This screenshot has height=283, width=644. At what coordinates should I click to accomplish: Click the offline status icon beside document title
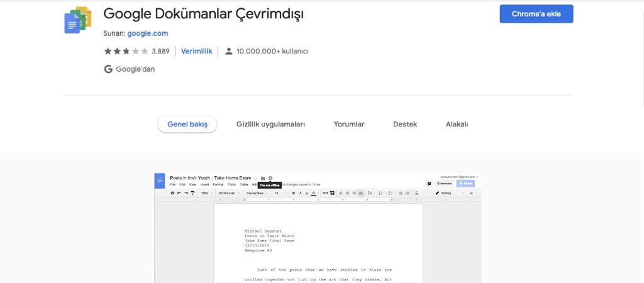point(270,178)
